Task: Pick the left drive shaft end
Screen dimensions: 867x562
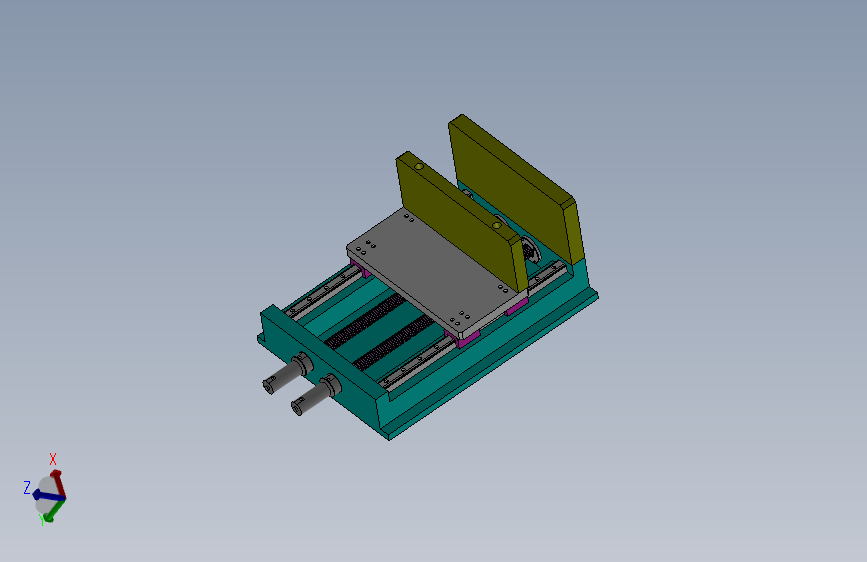Action: tap(282, 376)
